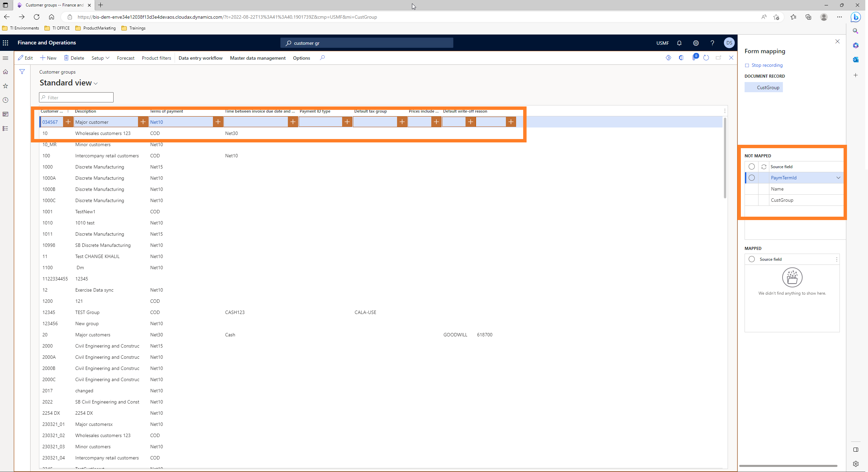Select the PaymTermId radio button under Not Mapped
Image resolution: width=868 pixels, height=472 pixels.
point(752,178)
